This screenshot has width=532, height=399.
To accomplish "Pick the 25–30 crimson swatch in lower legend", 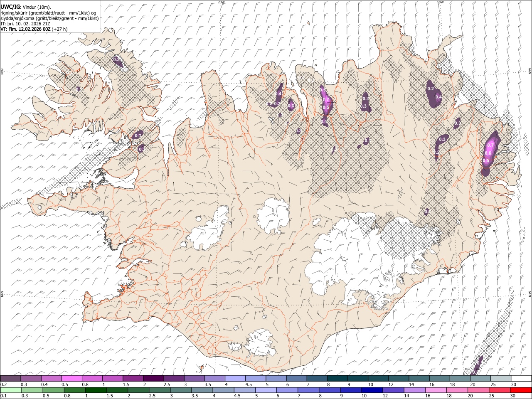I will pyautogui.click(x=499, y=390).
